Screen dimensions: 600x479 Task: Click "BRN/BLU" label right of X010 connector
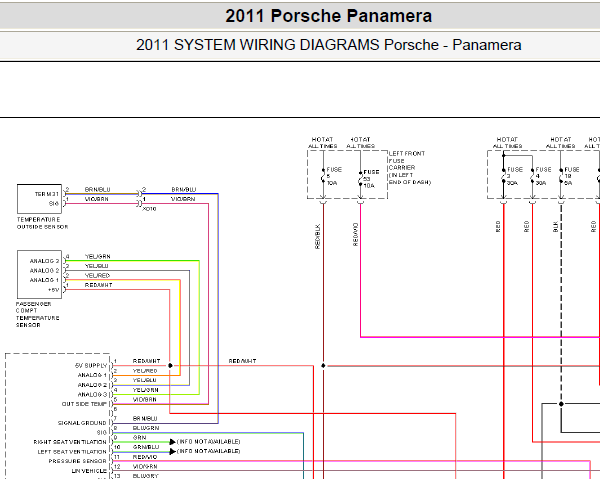tap(184, 189)
